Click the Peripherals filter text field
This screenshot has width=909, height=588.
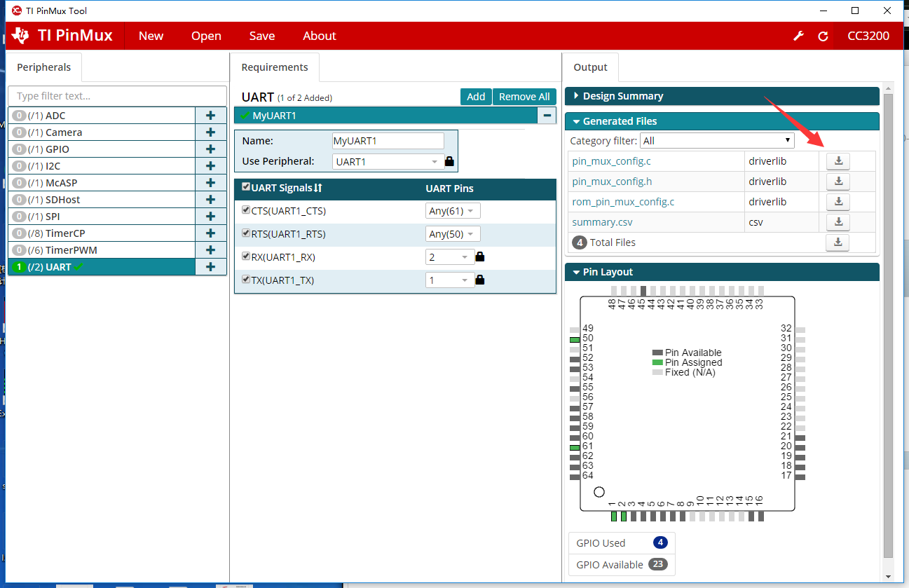click(117, 96)
